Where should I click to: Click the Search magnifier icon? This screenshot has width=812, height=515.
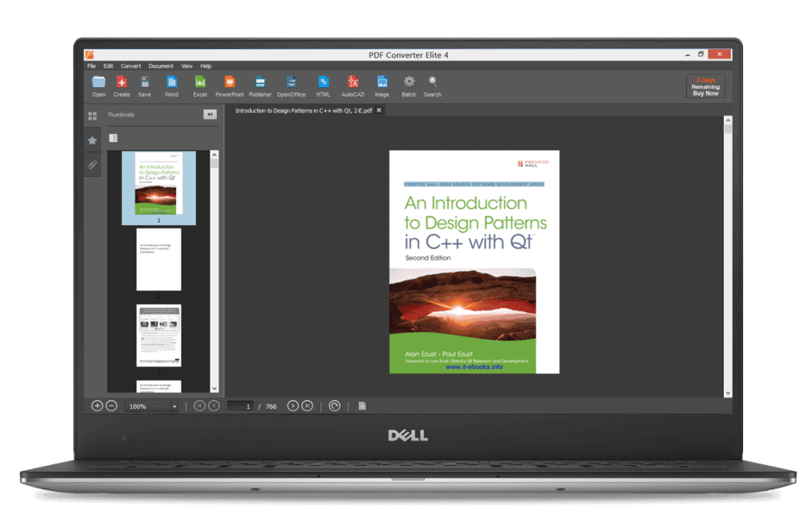[x=433, y=82]
